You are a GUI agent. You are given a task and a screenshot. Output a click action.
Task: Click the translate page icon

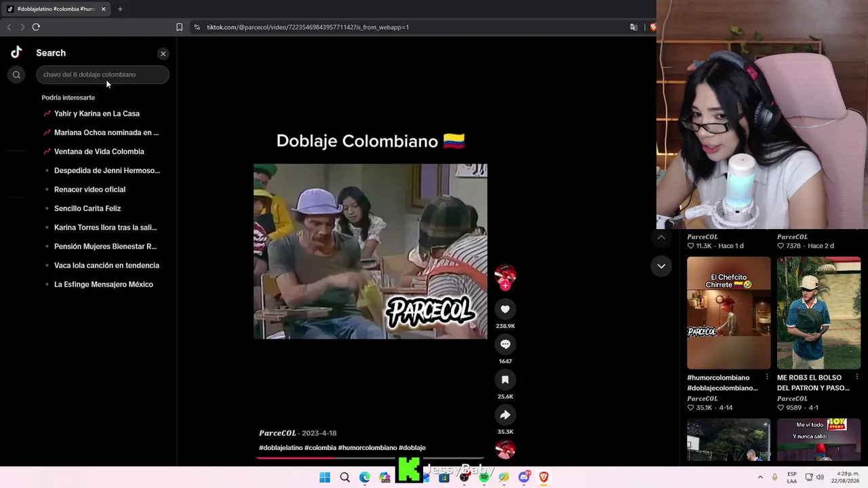633,27
